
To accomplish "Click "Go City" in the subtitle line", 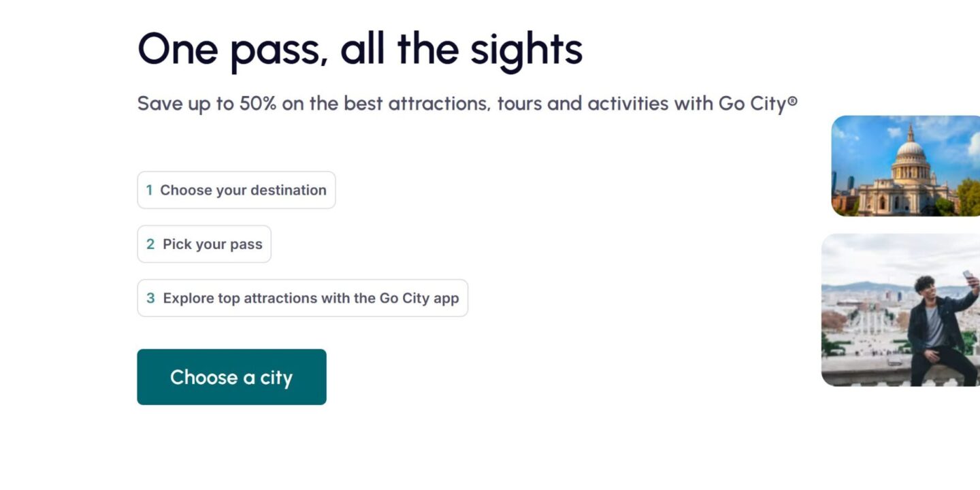I will click(752, 103).
